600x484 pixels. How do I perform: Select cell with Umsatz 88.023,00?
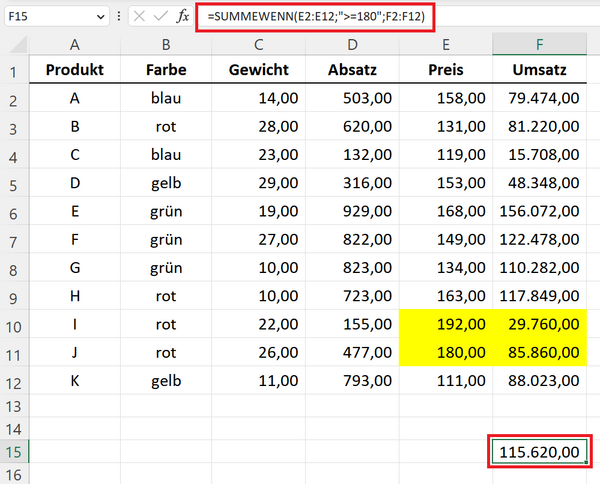pos(540,381)
